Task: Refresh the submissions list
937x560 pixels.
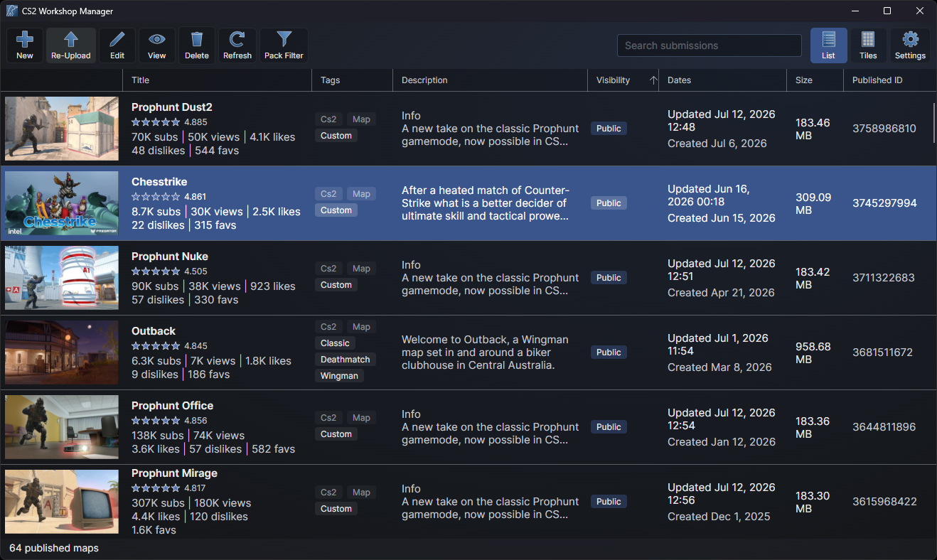Action: pyautogui.click(x=237, y=45)
